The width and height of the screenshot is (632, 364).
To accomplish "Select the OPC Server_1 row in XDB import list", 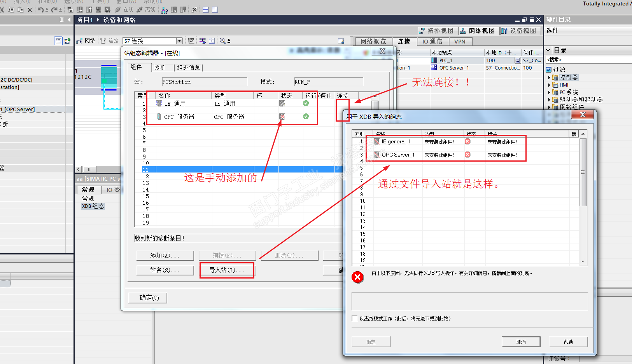I will click(x=465, y=155).
